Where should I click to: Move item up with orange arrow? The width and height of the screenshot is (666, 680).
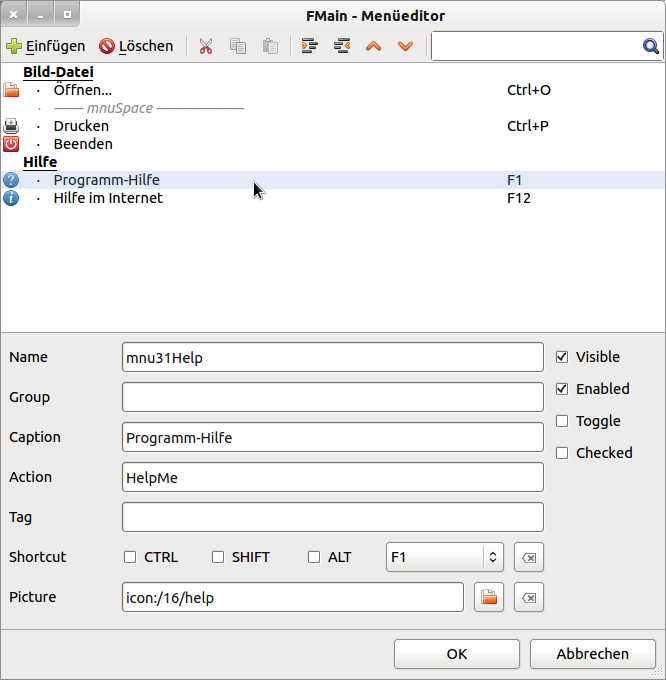374,46
